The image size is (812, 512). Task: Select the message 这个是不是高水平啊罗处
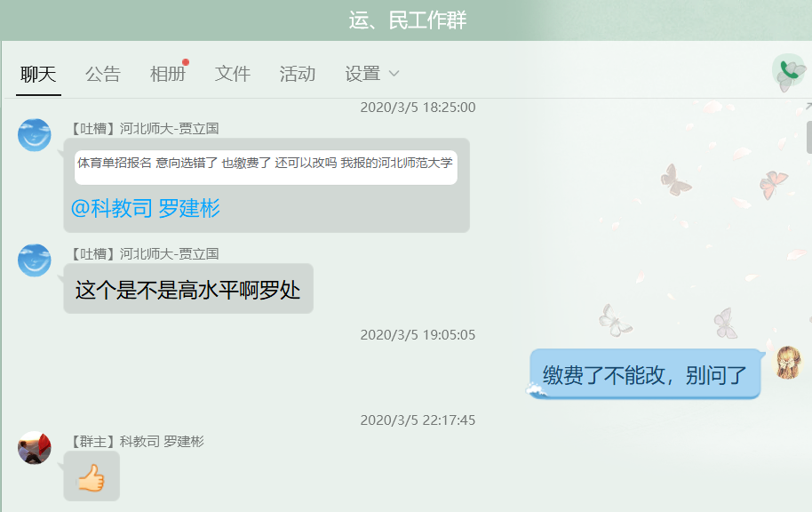pyautogui.click(x=187, y=288)
